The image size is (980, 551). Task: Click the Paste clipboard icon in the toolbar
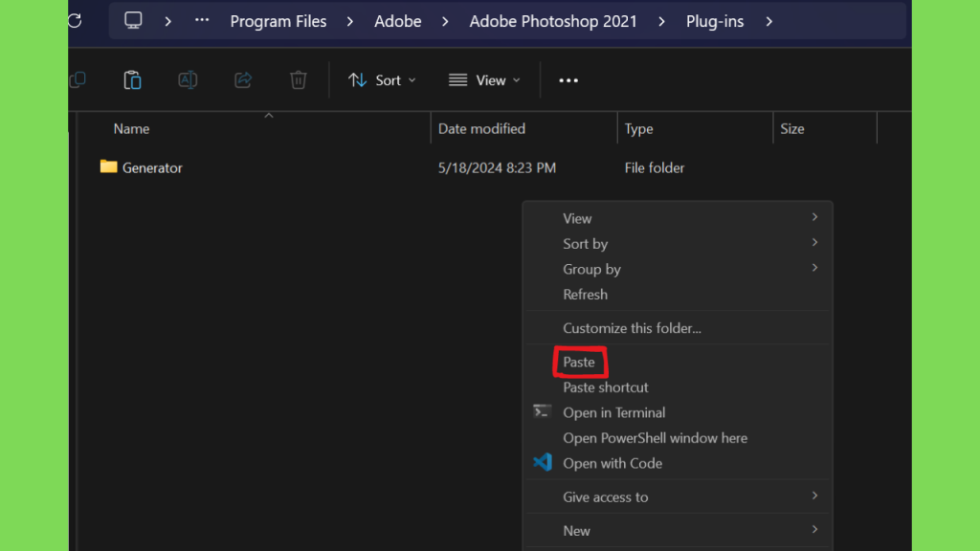[x=132, y=80]
